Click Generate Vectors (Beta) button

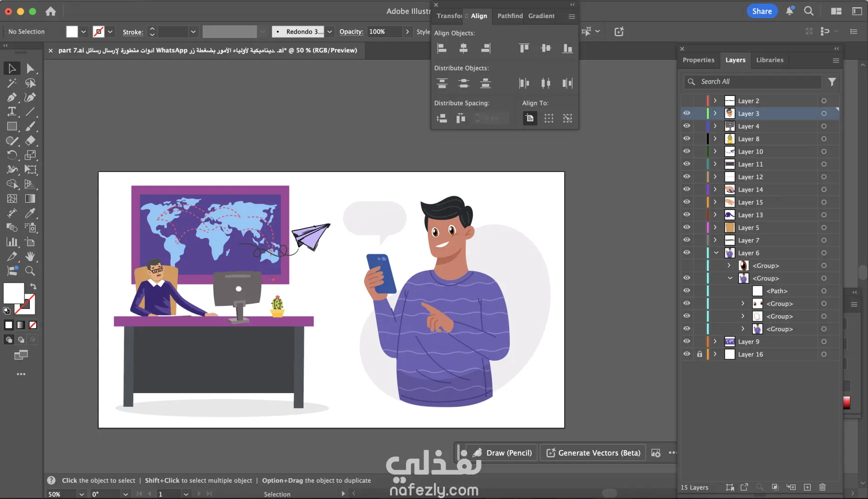point(594,453)
